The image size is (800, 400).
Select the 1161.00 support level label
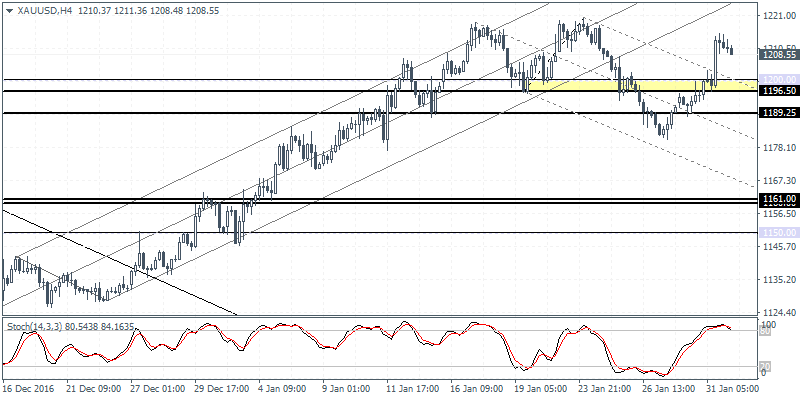pos(777,200)
